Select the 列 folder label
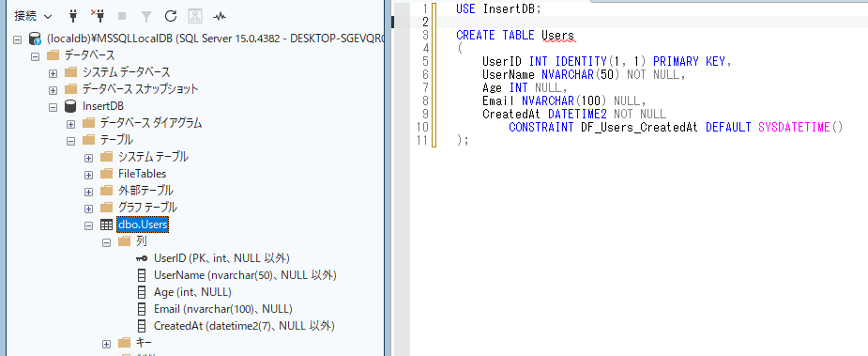The height and width of the screenshot is (356, 868). pyautogui.click(x=141, y=241)
